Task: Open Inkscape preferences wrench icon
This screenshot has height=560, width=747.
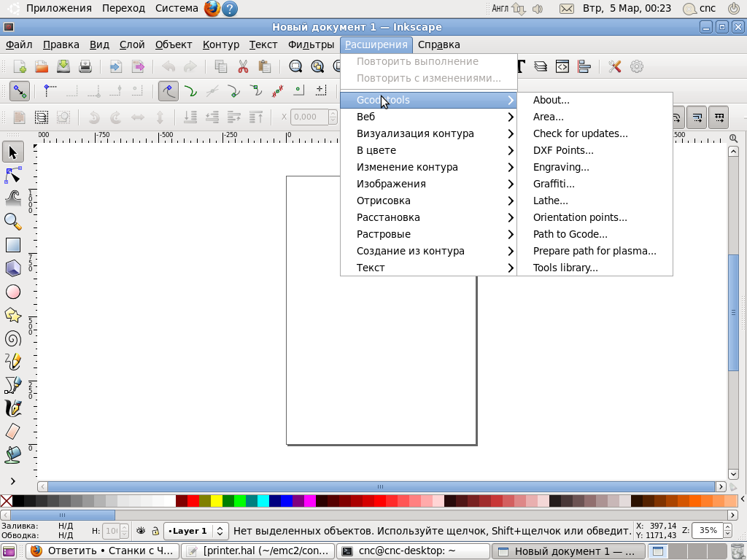Action: pyautogui.click(x=614, y=66)
